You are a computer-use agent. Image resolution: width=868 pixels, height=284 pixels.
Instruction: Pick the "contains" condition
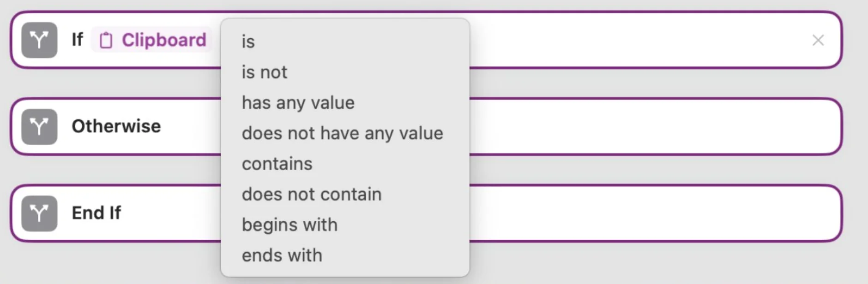click(x=277, y=164)
